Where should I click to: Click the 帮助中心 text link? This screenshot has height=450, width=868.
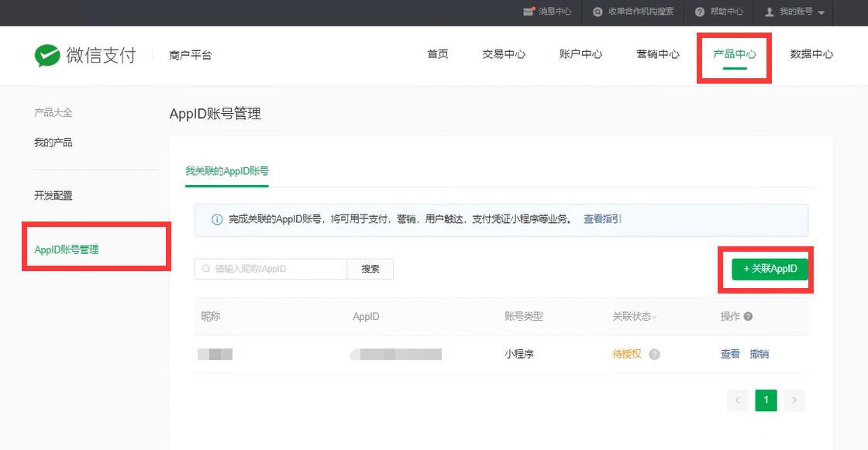tap(726, 12)
